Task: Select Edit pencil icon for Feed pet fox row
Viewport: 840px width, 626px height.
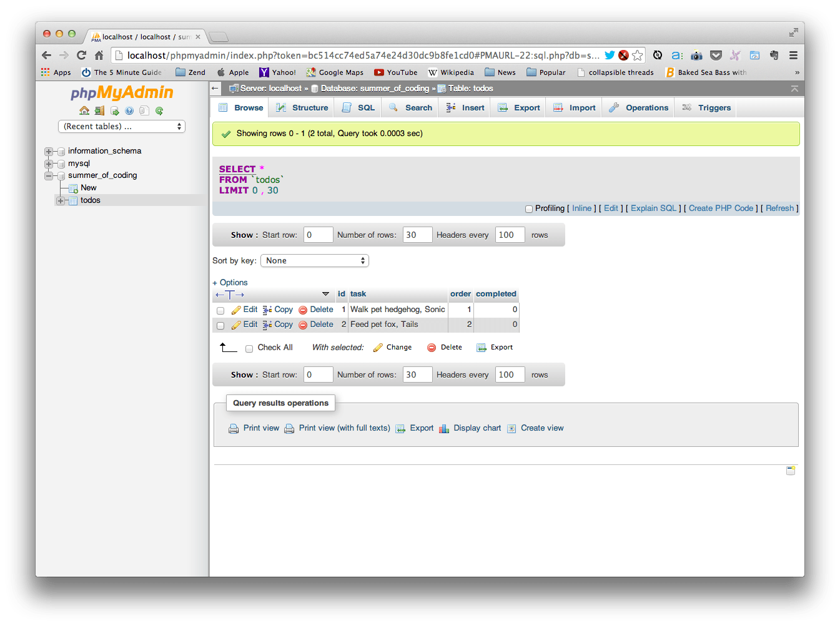Action: pos(235,324)
